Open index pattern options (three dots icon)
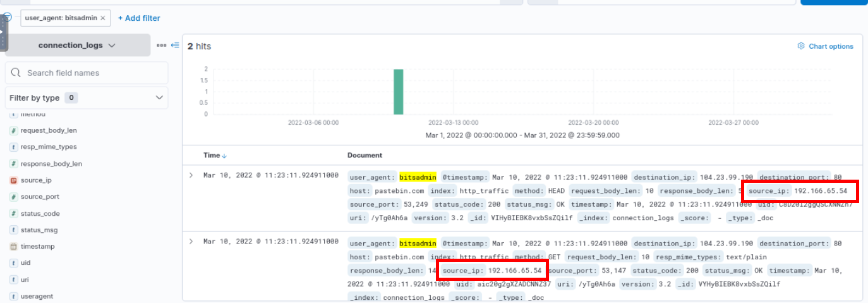Viewport: 868px width, 303px height. click(162, 46)
